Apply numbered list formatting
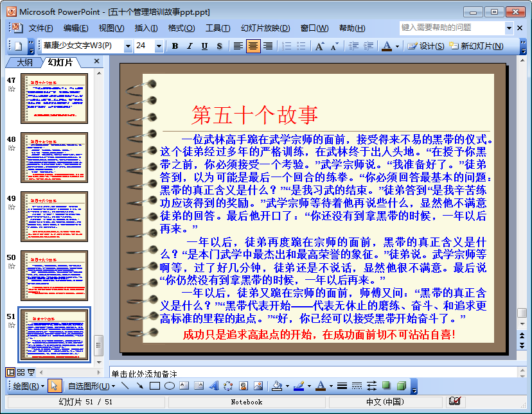The image size is (532, 414). pos(287,46)
